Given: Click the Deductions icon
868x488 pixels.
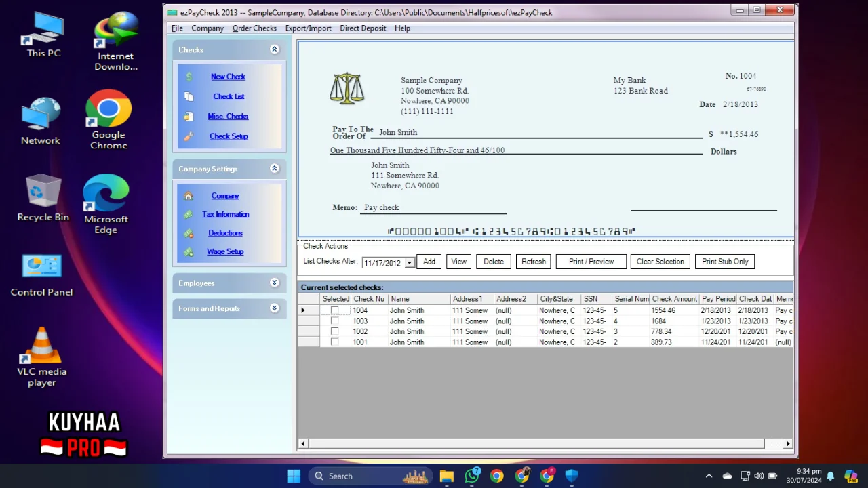Looking at the screenshot, I should point(189,233).
